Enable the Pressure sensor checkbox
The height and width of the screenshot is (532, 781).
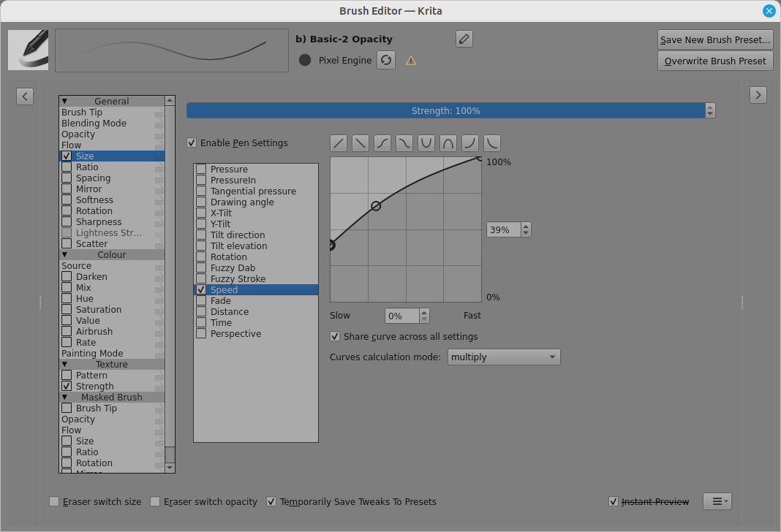(x=201, y=170)
